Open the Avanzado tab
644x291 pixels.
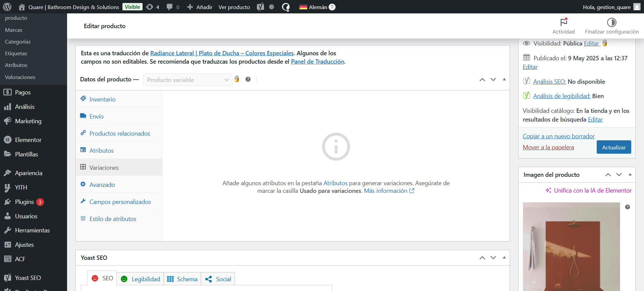(119, 185)
